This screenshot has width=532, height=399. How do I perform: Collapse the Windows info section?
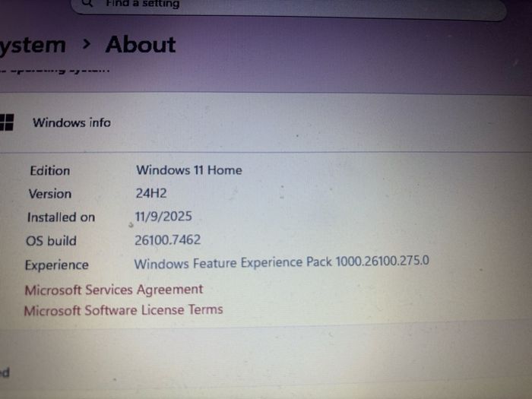(x=266, y=122)
